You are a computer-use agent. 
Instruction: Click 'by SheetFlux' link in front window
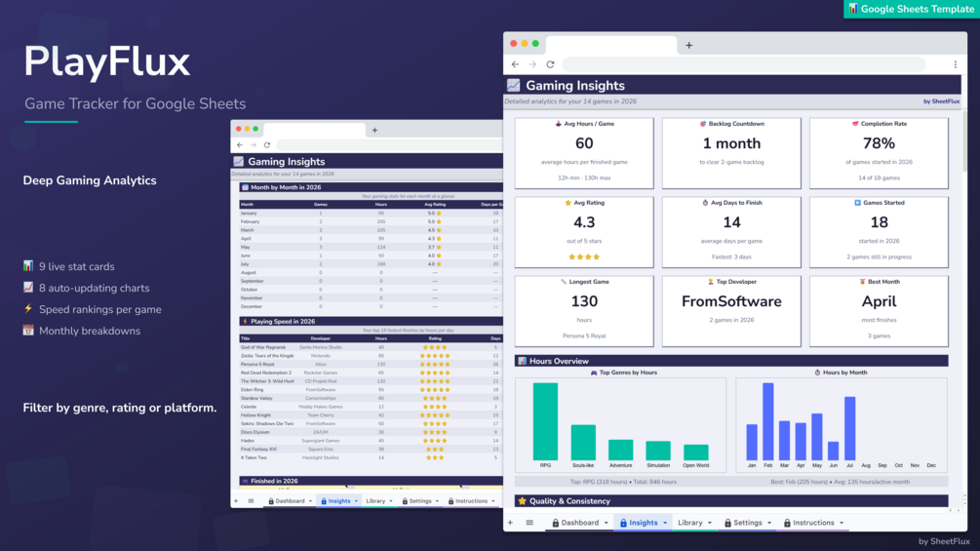(x=941, y=101)
